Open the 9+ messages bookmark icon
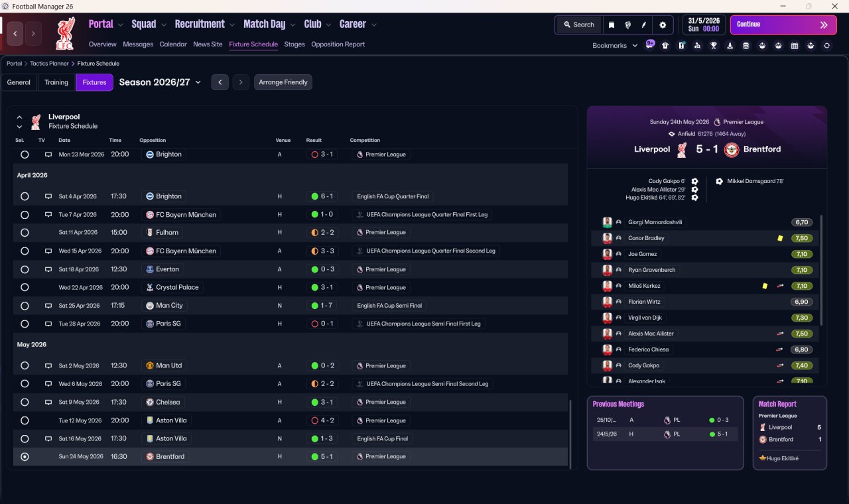This screenshot has width=849, height=504. coord(650,45)
